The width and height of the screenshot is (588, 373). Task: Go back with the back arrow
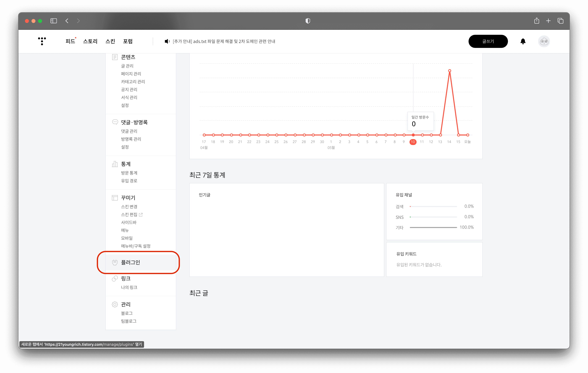(67, 21)
